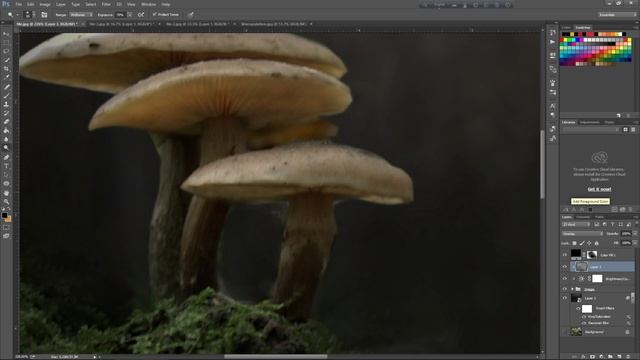This screenshot has height=360, width=640.
Task: Hide the Brightness/Contrast adjustment layer
Action: point(565,279)
